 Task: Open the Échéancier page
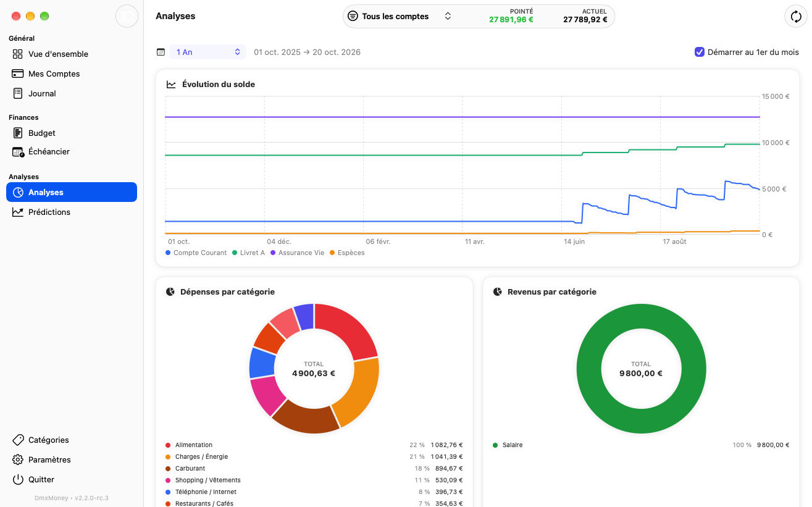[x=72, y=151]
